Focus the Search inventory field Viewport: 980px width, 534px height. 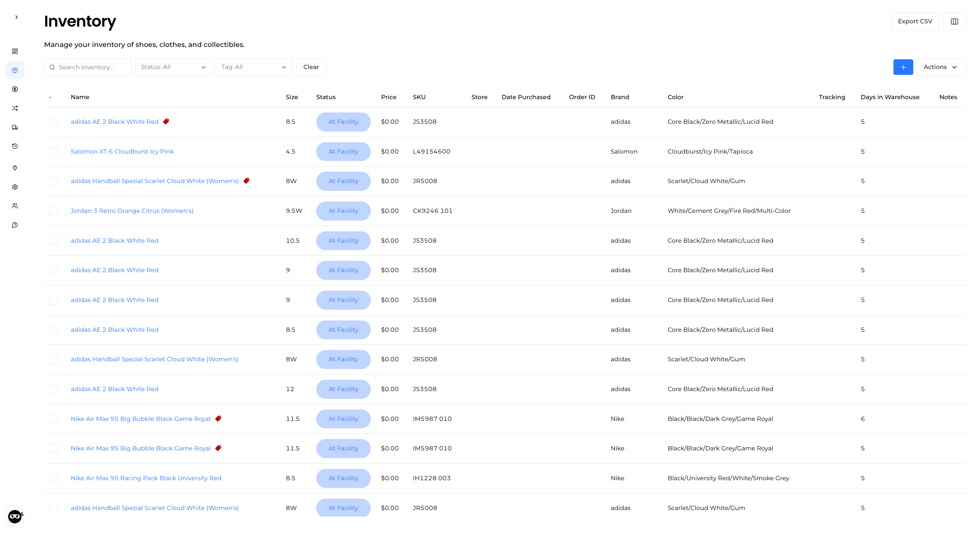click(x=88, y=67)
